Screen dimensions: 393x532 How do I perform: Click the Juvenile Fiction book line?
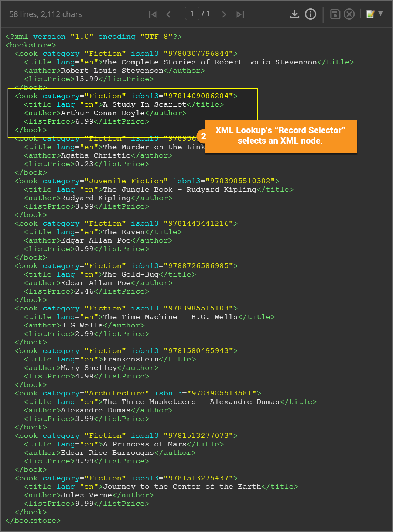point(147,181)
